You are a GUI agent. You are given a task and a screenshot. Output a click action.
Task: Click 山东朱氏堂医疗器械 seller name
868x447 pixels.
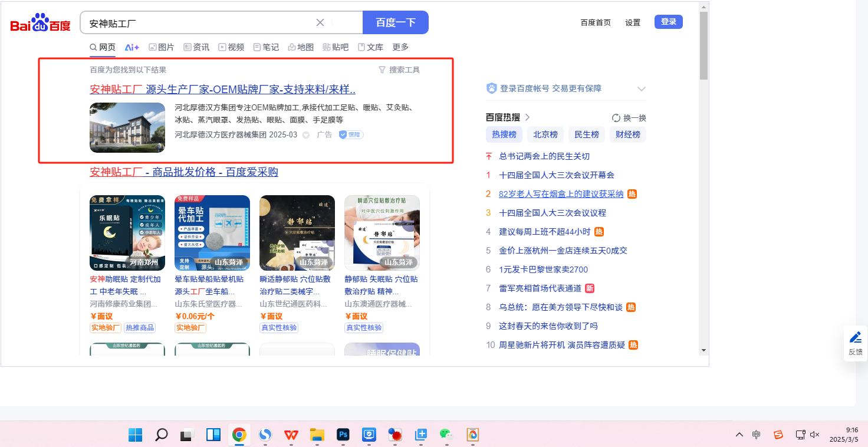coord(209,304)
